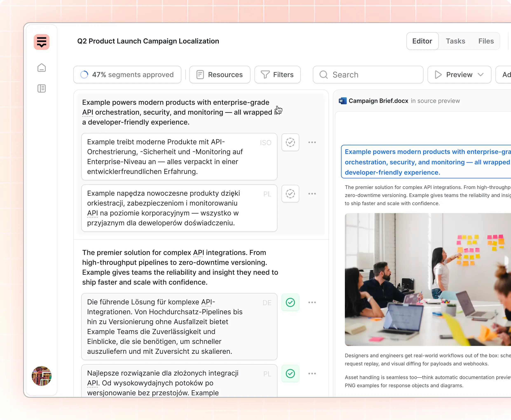The height and width of the screenshot is (420, 511).
Task: Click the user avatar at sidebar bottom
Action: point(42,376)
